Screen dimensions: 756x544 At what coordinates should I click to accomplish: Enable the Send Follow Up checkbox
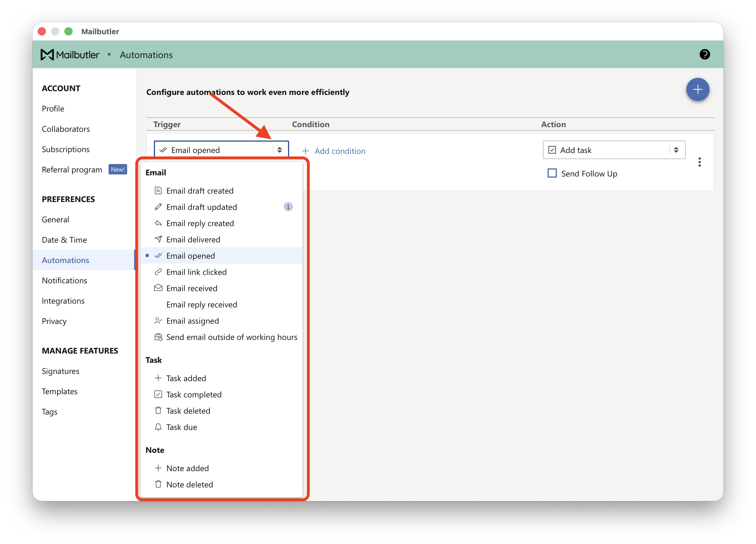552,173
